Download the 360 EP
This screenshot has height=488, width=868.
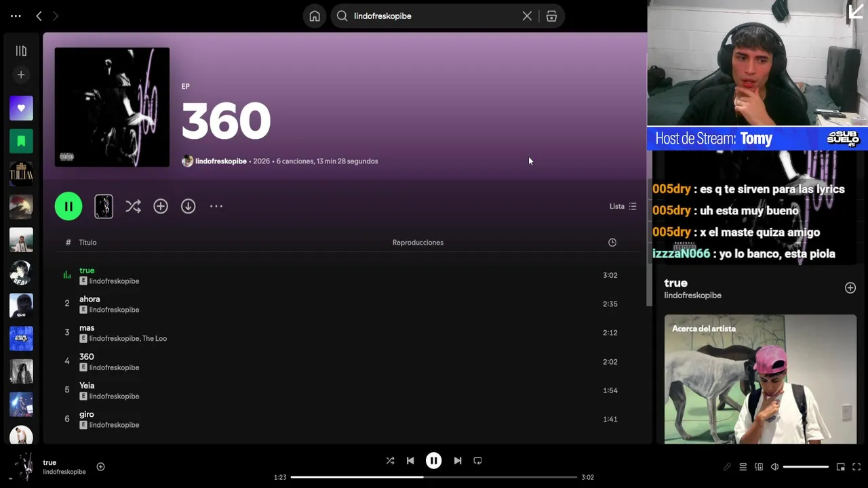(x=188, y=207)
